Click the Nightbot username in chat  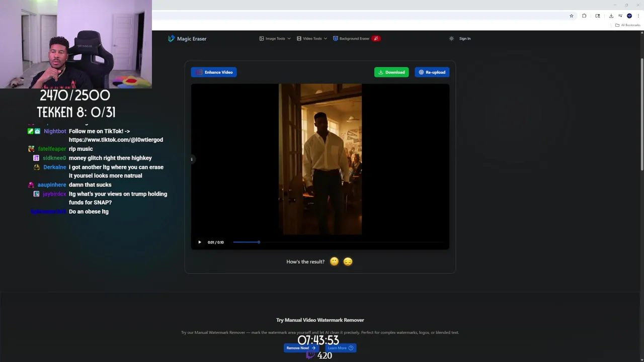click(55, 131)
